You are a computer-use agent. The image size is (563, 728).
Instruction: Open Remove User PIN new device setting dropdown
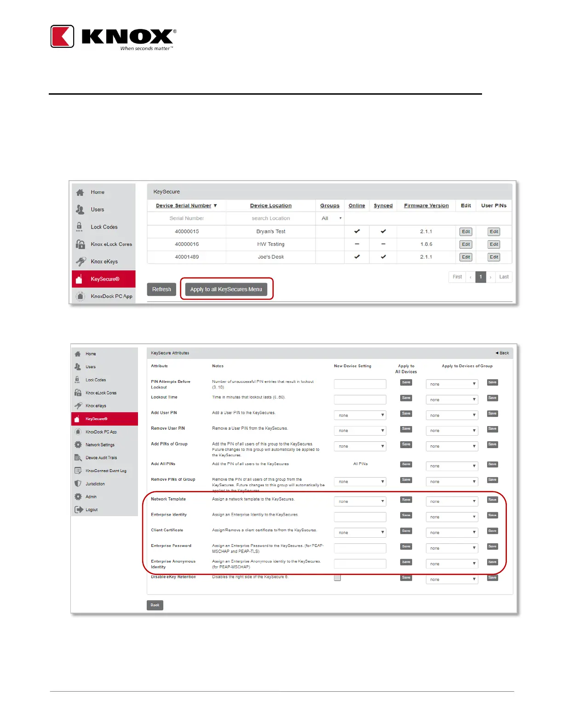coord(360,431)
